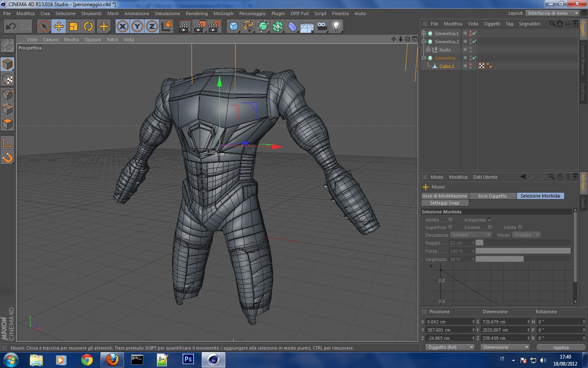Select the Rotate tool in toolbar
The width and height of the screenshot is (588, 368).
pyautogui.click(x=88, y=27)
